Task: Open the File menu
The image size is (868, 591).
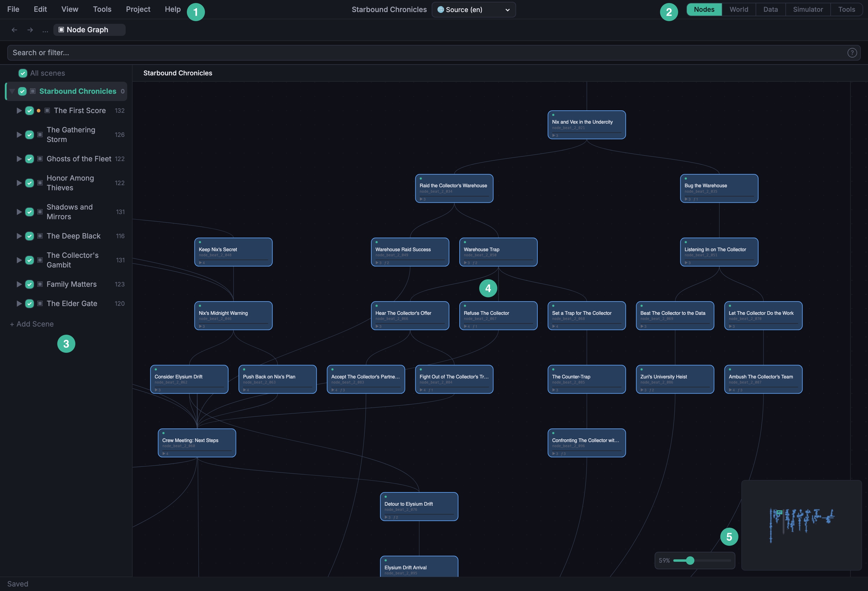Action: coord(13,9)
